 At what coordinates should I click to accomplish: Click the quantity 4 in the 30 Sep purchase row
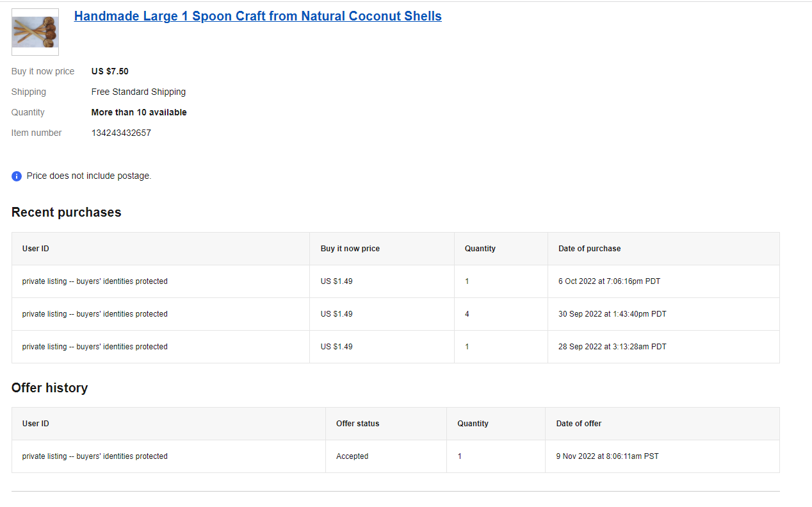[x=467, y=314]
